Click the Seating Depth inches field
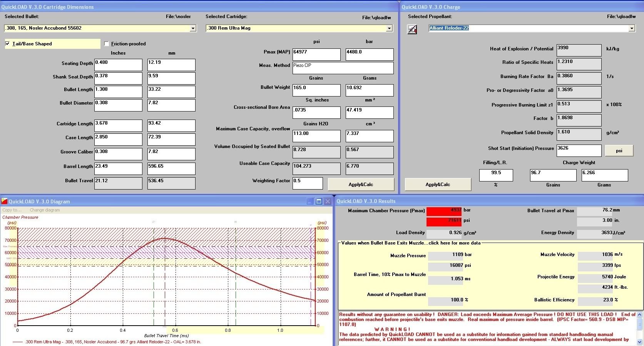 pyautogui.click(x=118, y=65)
